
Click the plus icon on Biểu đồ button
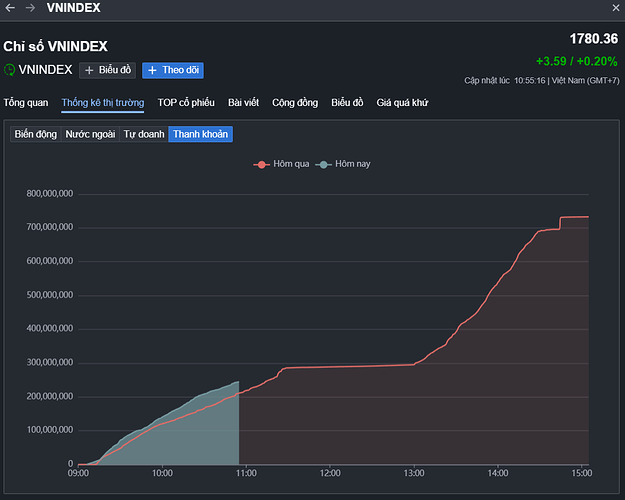[89, 70]
